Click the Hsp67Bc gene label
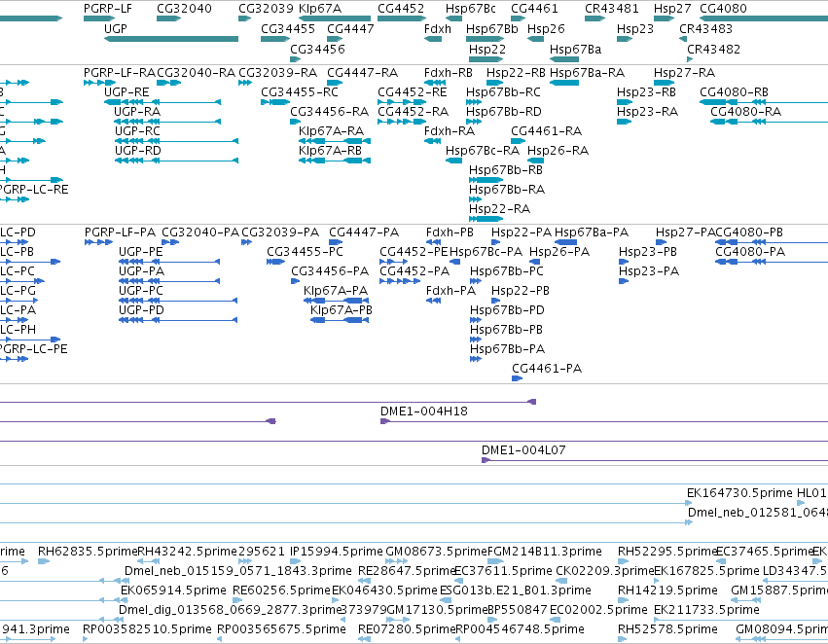The image size is (828, 644). [x=471, y=9]
